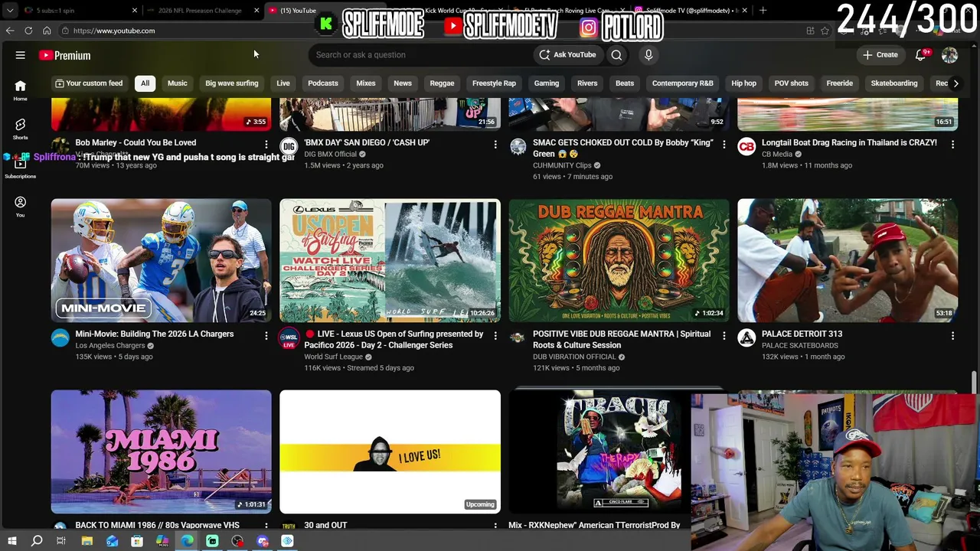The width and height of the screenshot is (980, 551).
Task: Show more category chips with right arrow
Action: [955, 83]
